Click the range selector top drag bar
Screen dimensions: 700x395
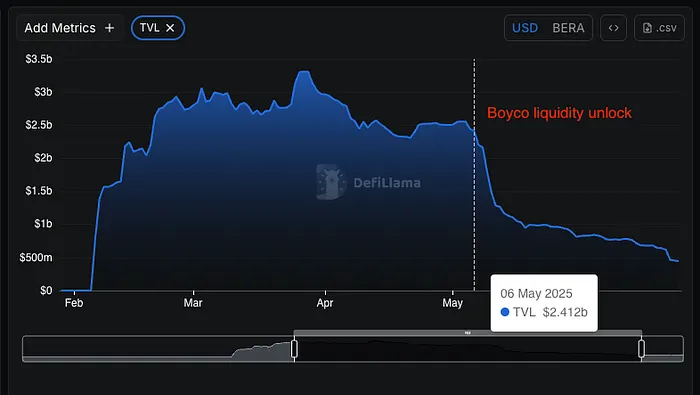click(x=468, y=333)
